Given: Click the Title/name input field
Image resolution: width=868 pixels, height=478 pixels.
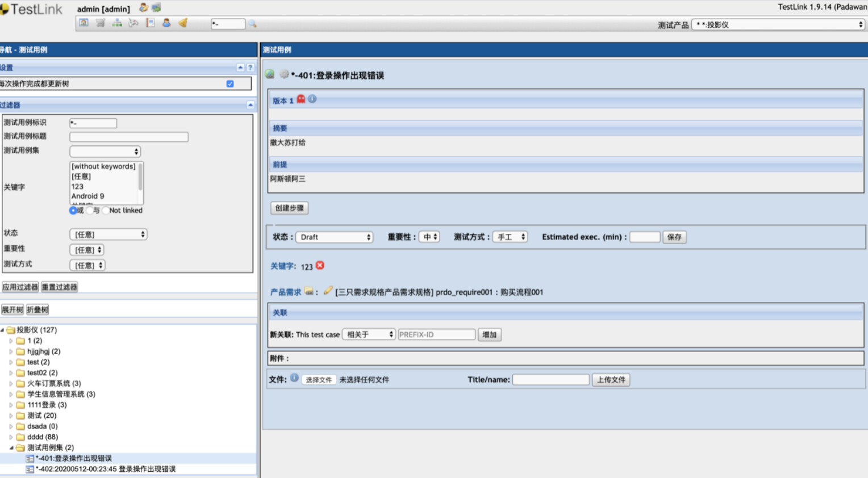Looking at the screenshot, I should (x=551, y=379).
